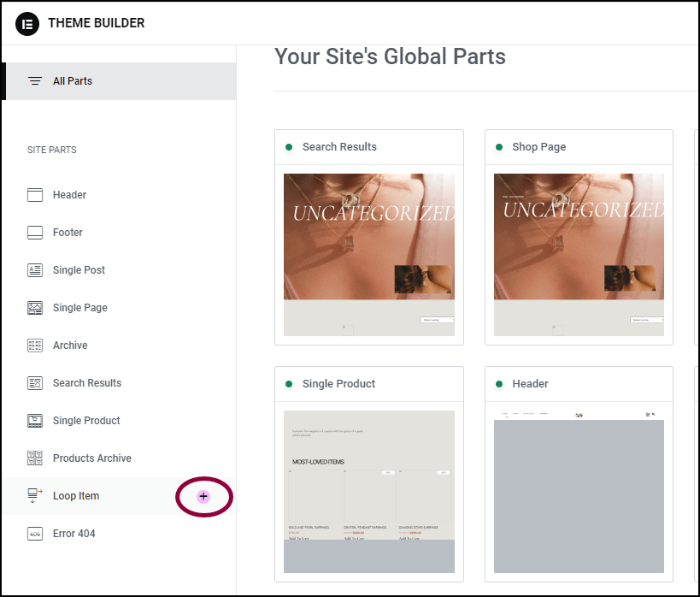The width and height of the screenshot is (700, 597).
Task: Open the Single Product sidebar item
Action: (86, 421)
